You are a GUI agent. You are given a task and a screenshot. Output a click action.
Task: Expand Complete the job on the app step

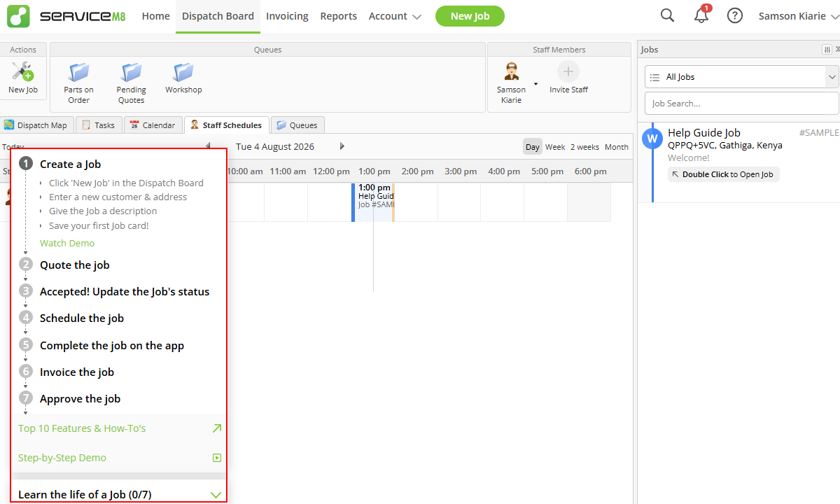click(112, 345)
